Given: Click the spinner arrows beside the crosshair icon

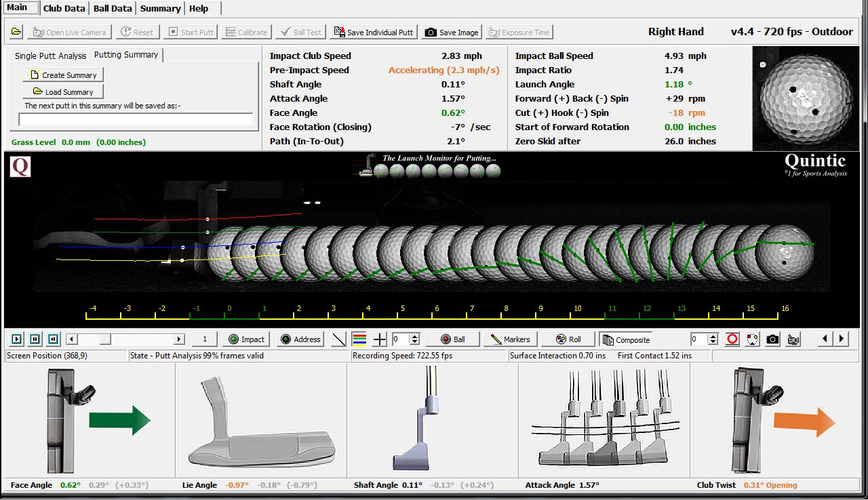Looking at the screenshot, I should (415, 339).
